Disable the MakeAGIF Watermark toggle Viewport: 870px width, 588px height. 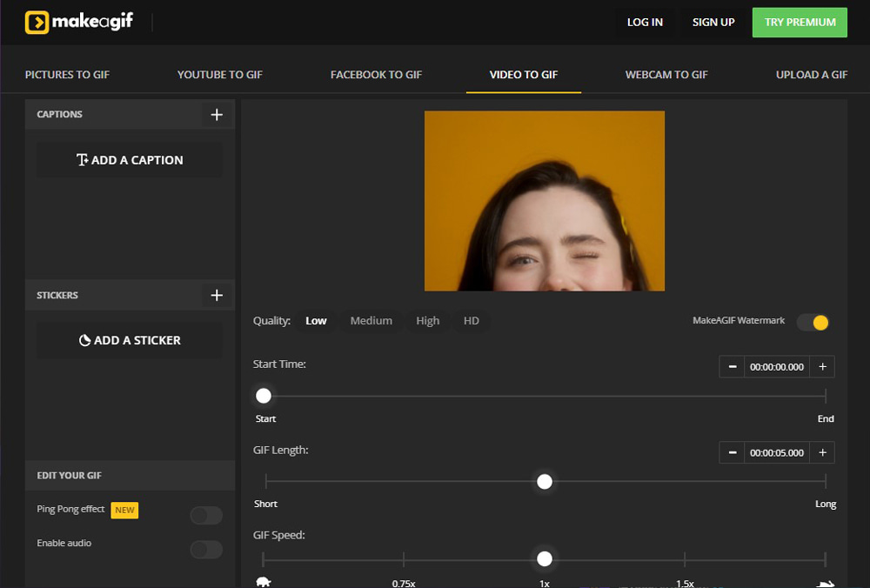click(812, 322)
